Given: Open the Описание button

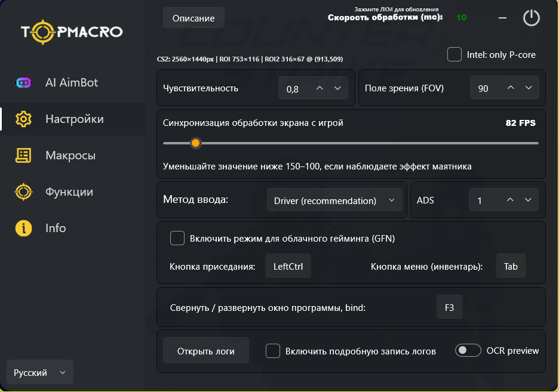Looking at the screenshot, I should tap(193, 18).
